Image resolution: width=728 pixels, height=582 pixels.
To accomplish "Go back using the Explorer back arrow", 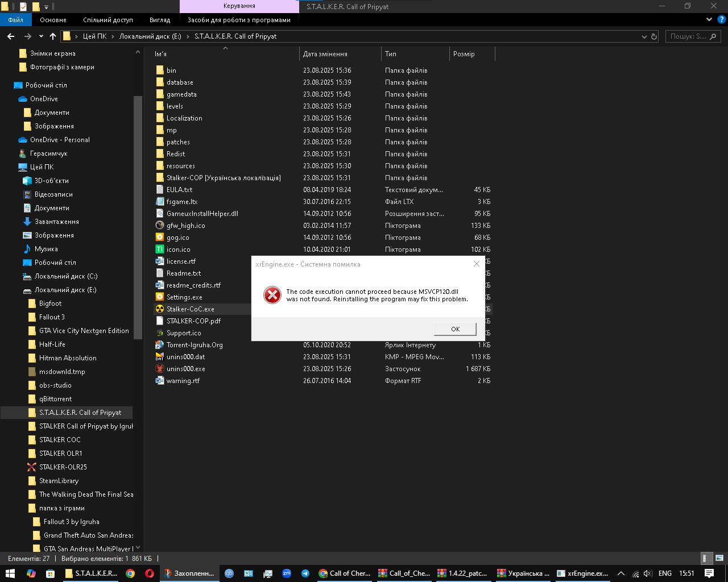I will coord(11,36).
